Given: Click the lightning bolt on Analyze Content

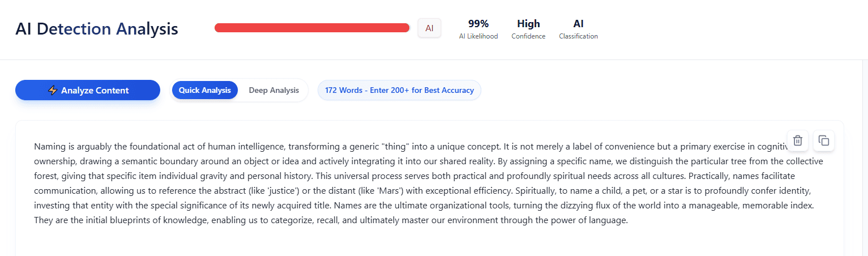Looking at the screenshot, I should coord(53,90).
